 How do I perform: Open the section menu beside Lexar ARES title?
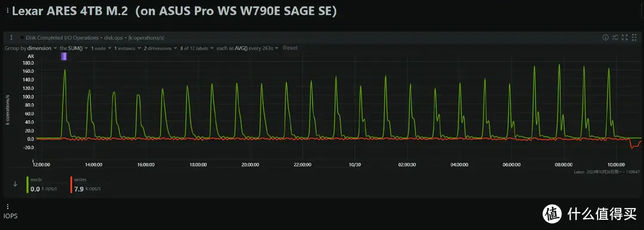click(x=7, y=11)
